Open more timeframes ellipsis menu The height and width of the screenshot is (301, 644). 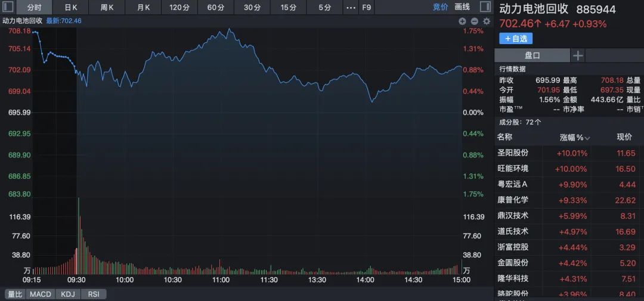(351, 7)
